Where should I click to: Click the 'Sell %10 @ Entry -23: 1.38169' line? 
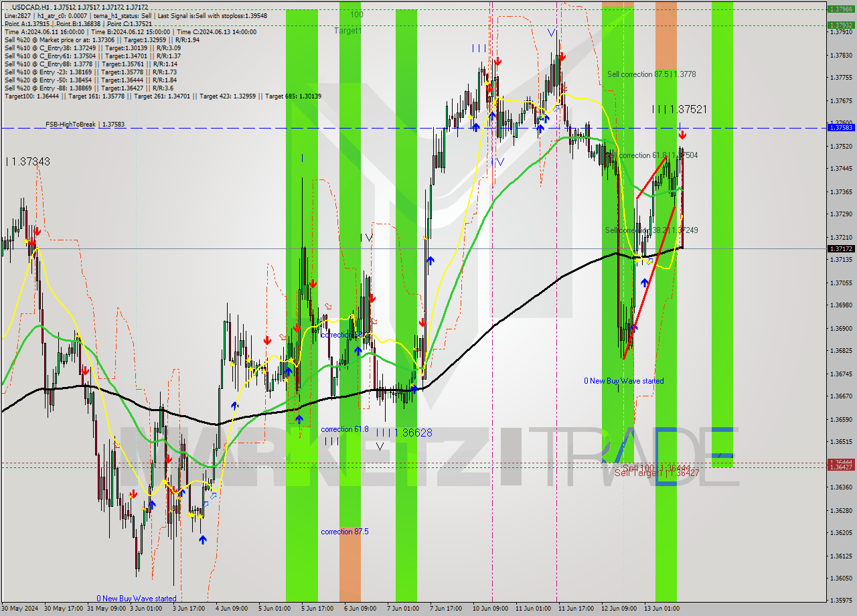tap(90, 72)
